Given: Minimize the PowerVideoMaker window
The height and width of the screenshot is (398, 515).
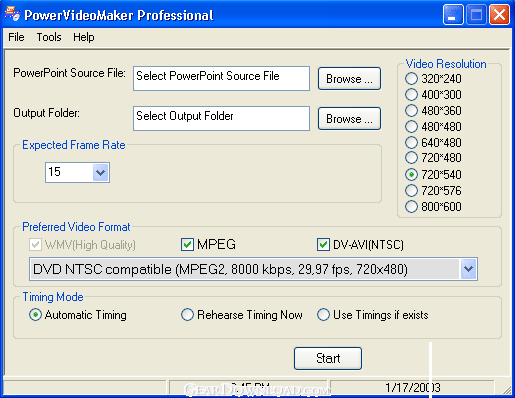Looking at the screenshot, I should coord(453,15).
